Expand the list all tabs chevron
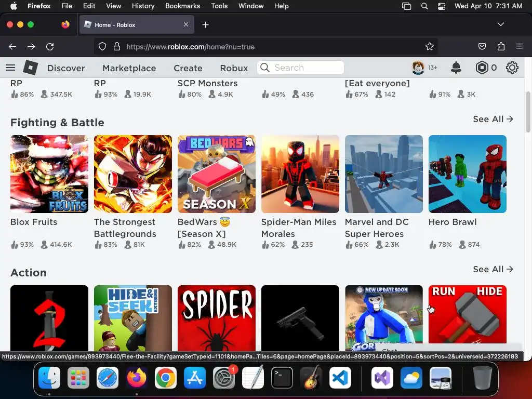The image size is (532, 399). pos(500,24)
